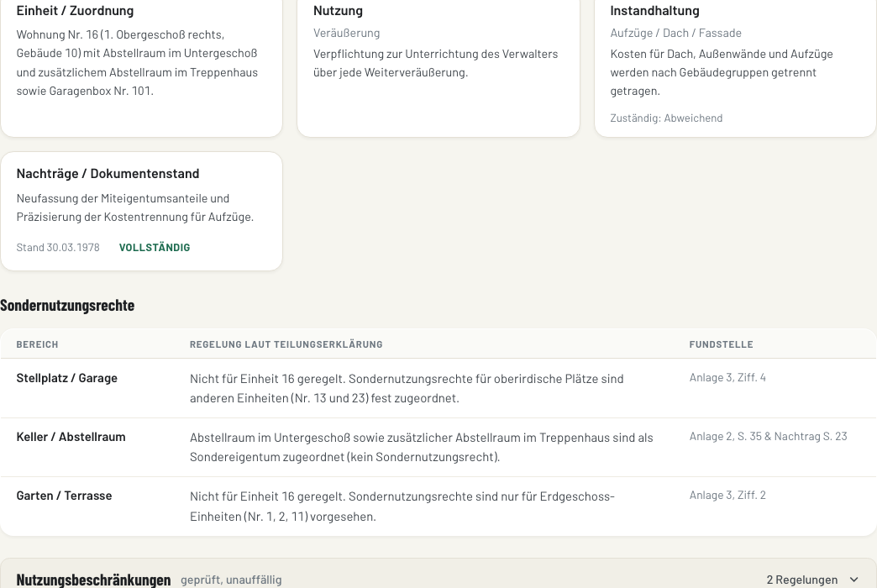Screen dimensions: 877x588
Task: Click the 'Stand 30.03.1978' date
Action: (58, 247)
